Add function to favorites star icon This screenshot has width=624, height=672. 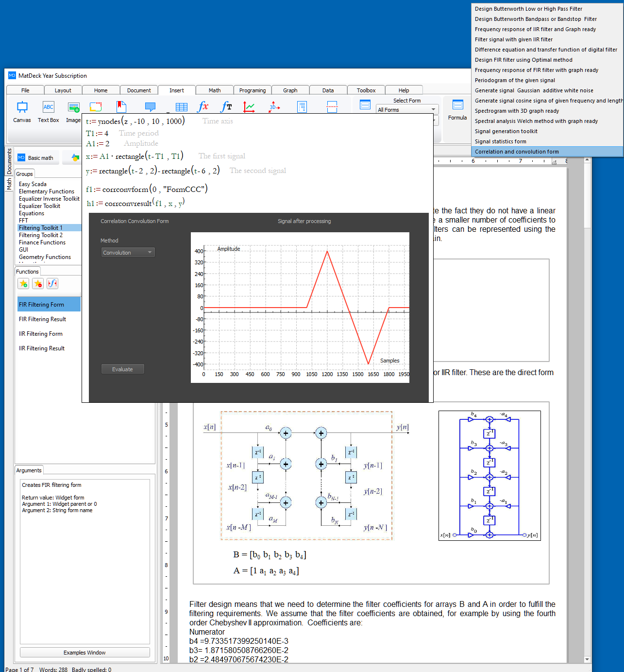23,284
